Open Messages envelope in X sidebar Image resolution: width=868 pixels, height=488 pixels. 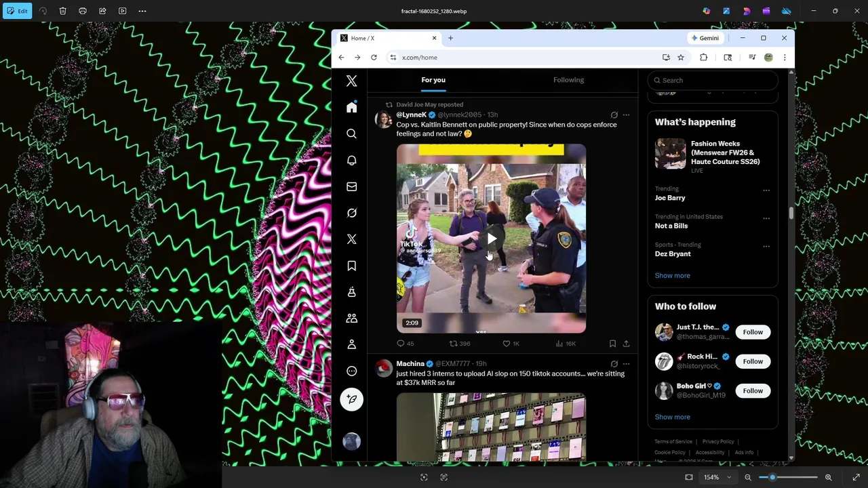point(351,187)
